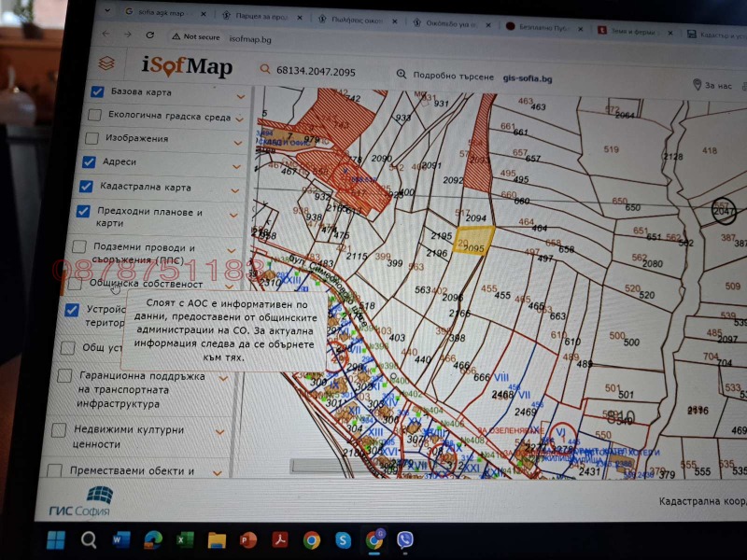Click the iSofMap logo
The height and width of the screenshot is (560, 747).
click(x=186, y=66)
